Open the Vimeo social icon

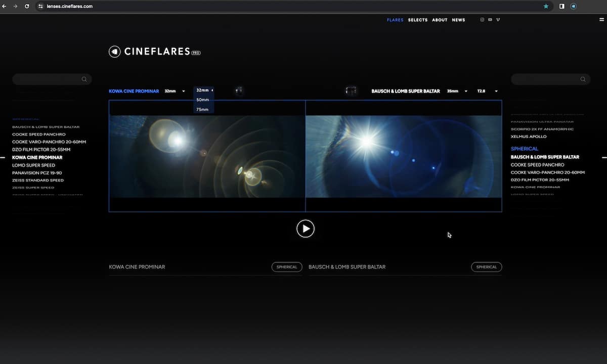pyautogui.click(x=498, y=20)
